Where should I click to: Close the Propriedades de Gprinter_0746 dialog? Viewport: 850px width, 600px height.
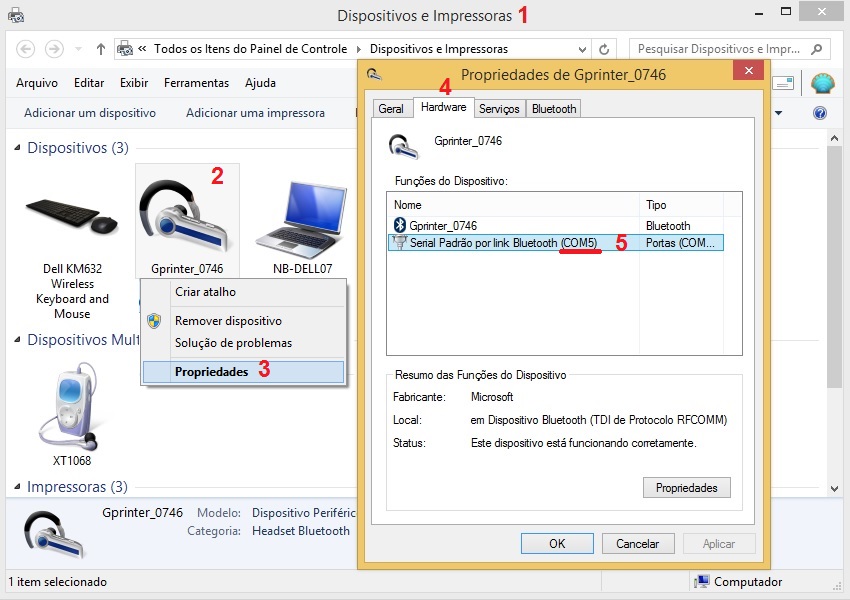click(749, 70)
